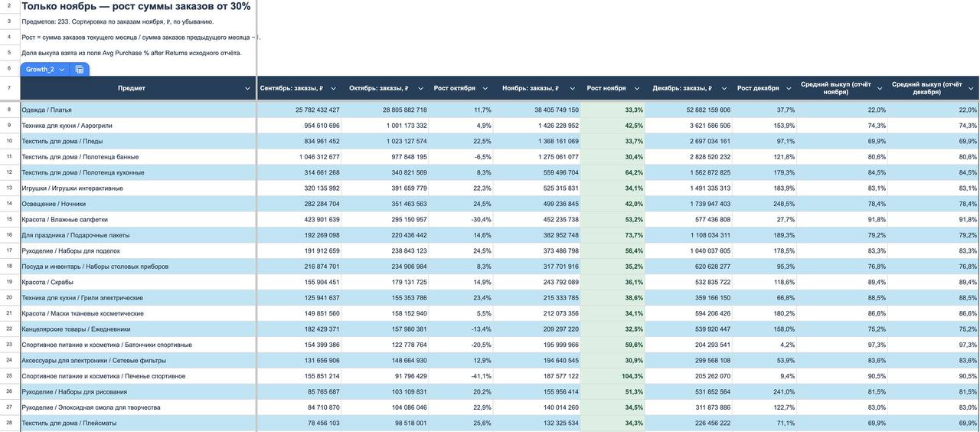
Task: Select November growth cell 59,6%
Action: click(x=613, y=345)
